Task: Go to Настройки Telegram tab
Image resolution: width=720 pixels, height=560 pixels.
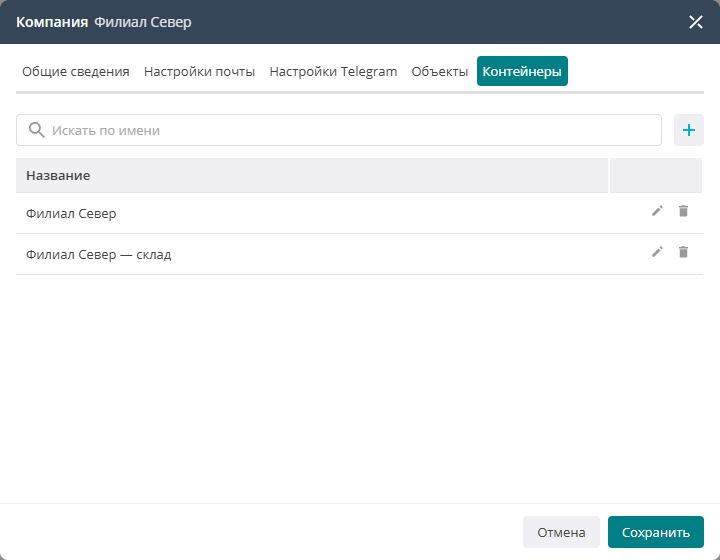Action: tap(333, 72)
